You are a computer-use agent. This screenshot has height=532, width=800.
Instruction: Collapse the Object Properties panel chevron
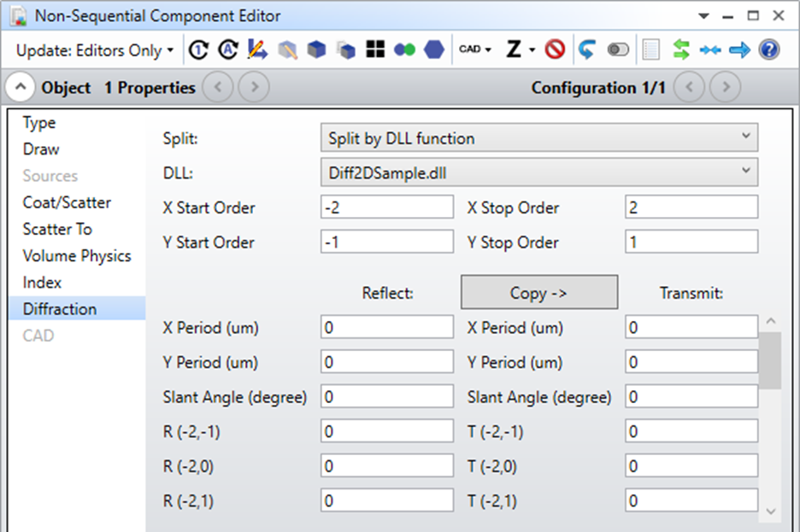click(x=19, y=86)
